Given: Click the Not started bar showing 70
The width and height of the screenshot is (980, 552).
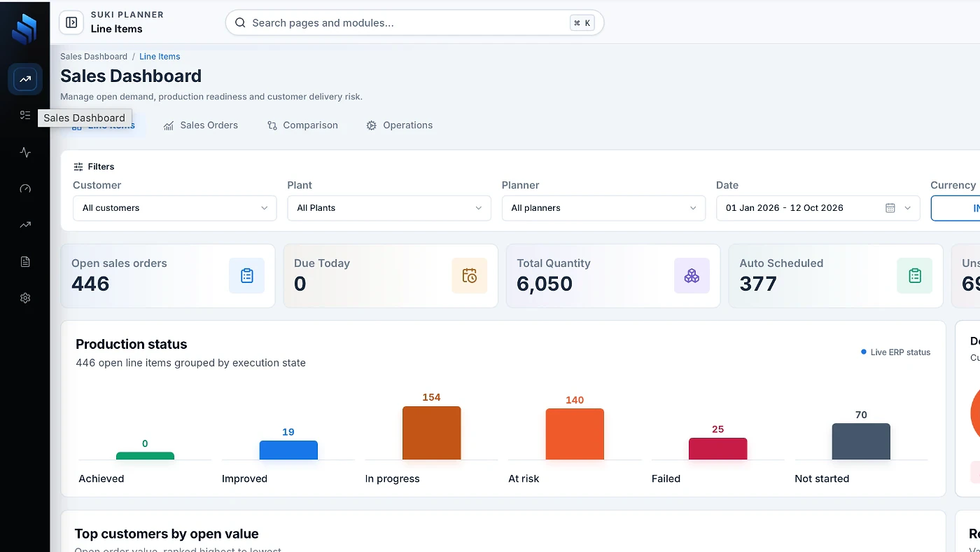Looking at the screenshot, I should 861,441.
